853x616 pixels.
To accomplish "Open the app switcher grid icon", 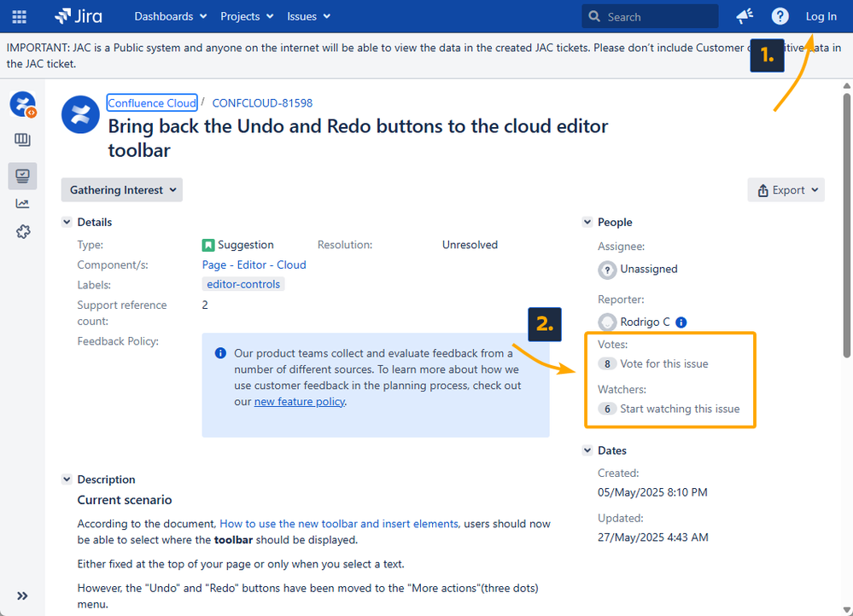I will pos(19,16).
